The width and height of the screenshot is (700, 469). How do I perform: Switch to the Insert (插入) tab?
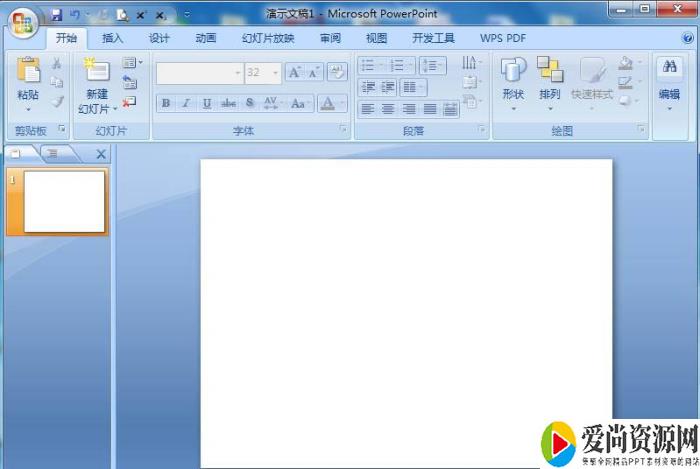[x=113, y=38]
